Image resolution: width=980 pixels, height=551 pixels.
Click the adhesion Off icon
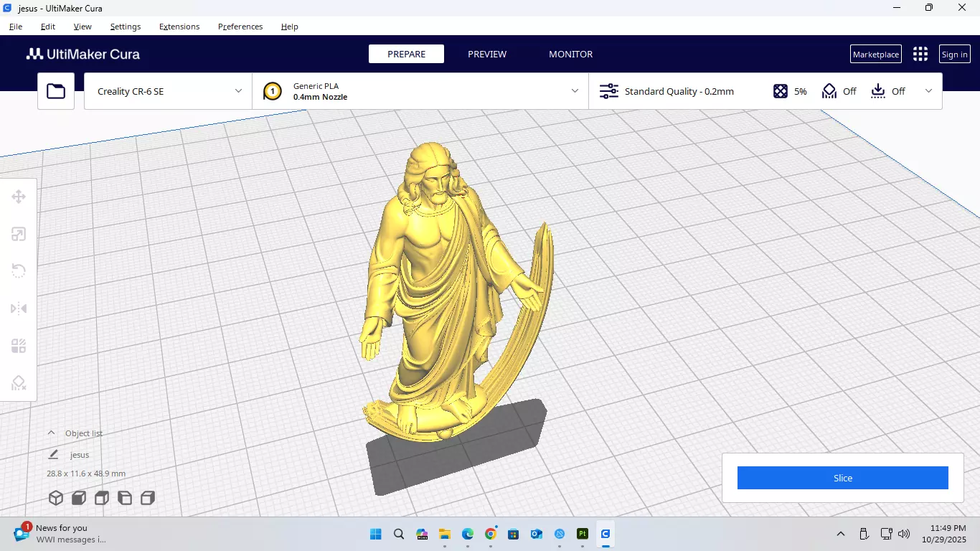pyautogui.click(x=878, y=91)
